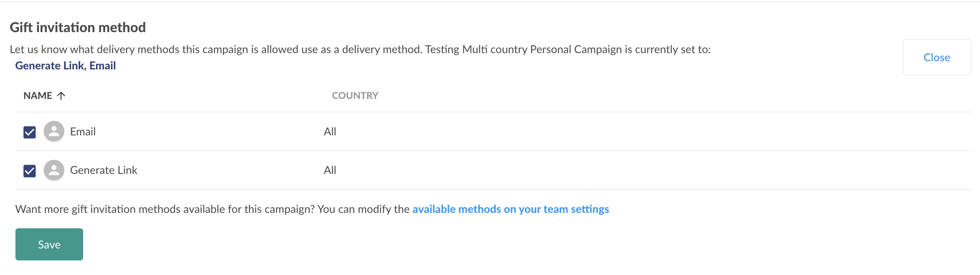Close the gift invitation method panel

937,57
